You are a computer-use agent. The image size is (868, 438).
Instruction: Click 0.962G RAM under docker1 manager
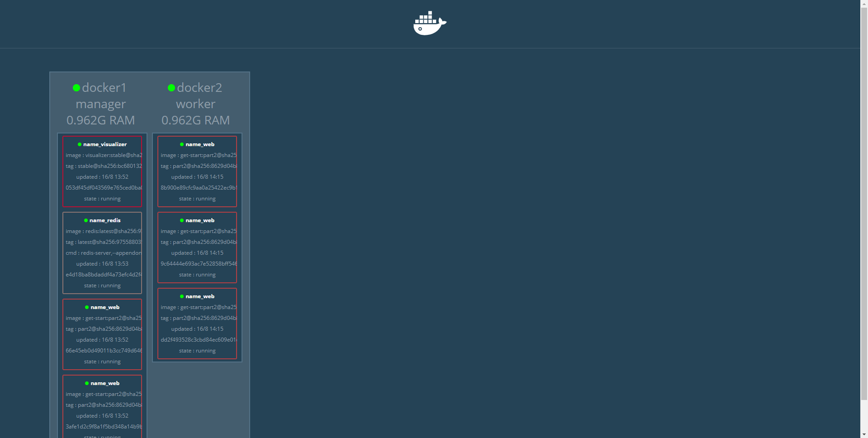(x=100, y=120)
